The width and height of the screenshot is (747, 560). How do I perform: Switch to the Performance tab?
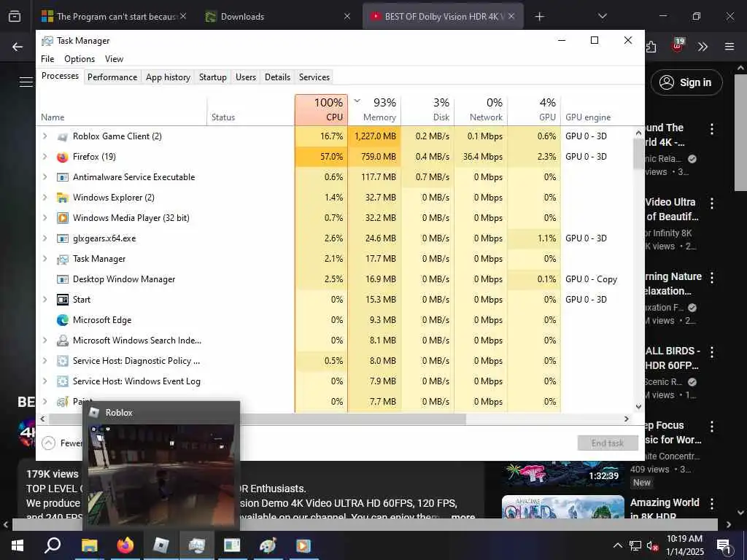click(112, 77)
